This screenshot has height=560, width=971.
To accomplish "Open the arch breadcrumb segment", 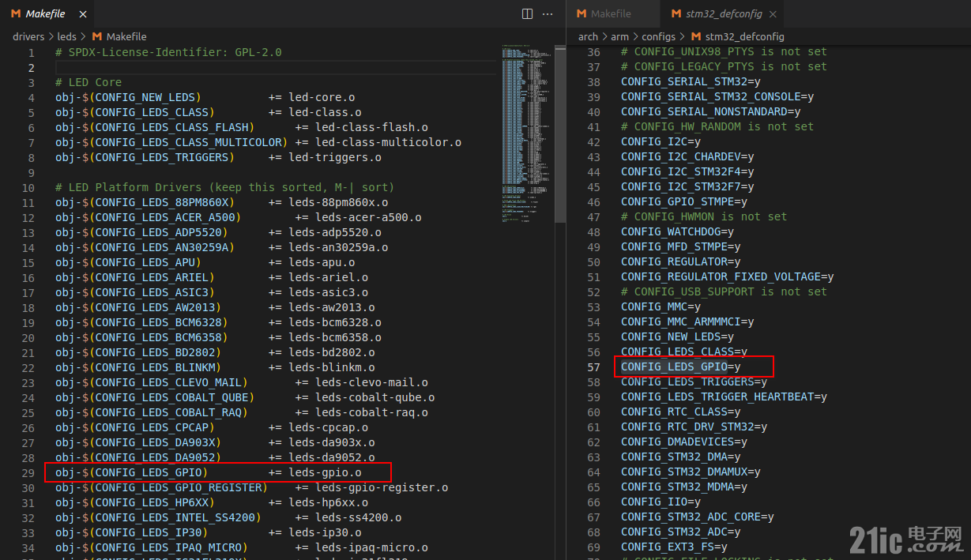I will point(589,36).
